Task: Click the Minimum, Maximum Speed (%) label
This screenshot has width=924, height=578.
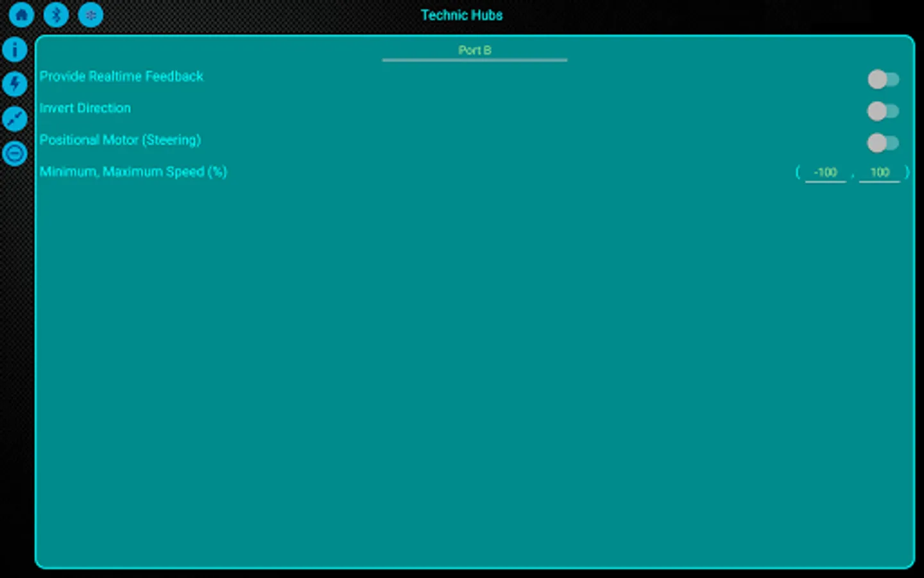Action: point(133,171)
